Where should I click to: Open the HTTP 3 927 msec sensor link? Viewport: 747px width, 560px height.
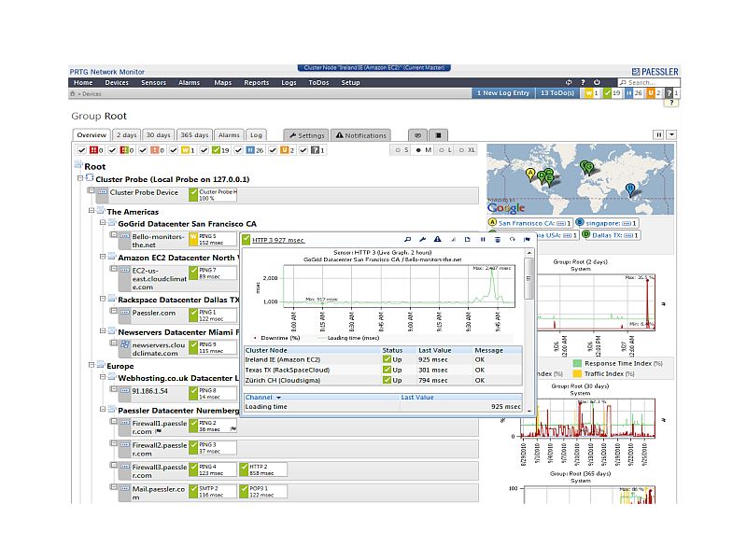[x=277, y=240]
